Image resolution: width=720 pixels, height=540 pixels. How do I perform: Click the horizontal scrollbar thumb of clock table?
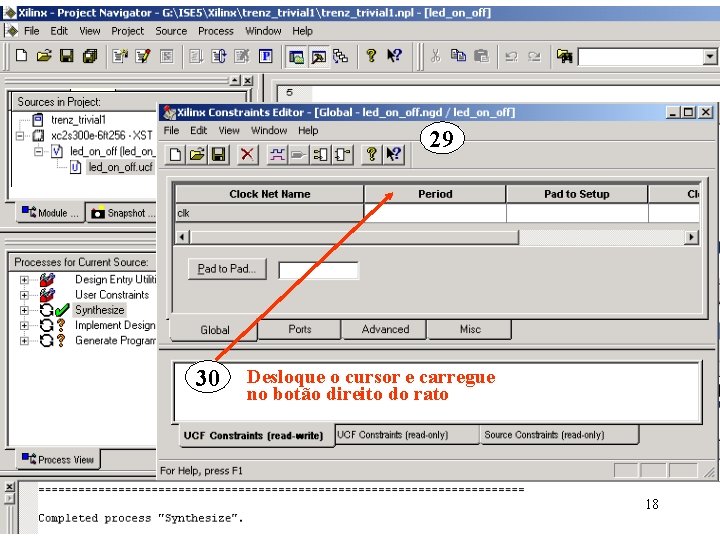(354, 237)
